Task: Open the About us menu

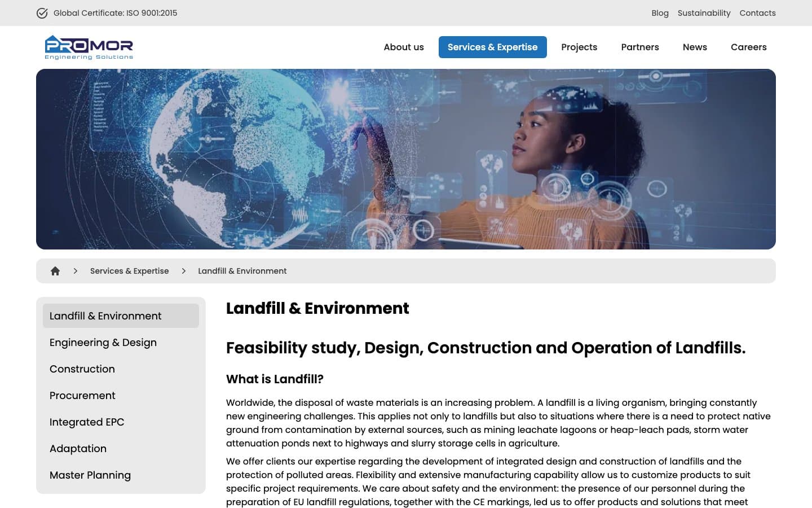Action: (404, 47)
